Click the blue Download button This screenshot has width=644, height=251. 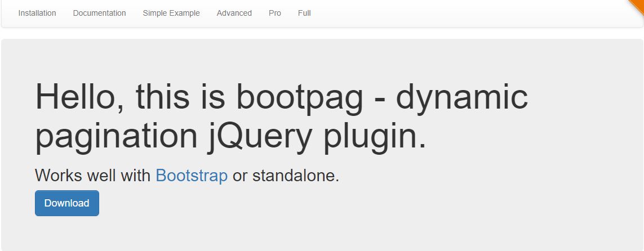67,203
